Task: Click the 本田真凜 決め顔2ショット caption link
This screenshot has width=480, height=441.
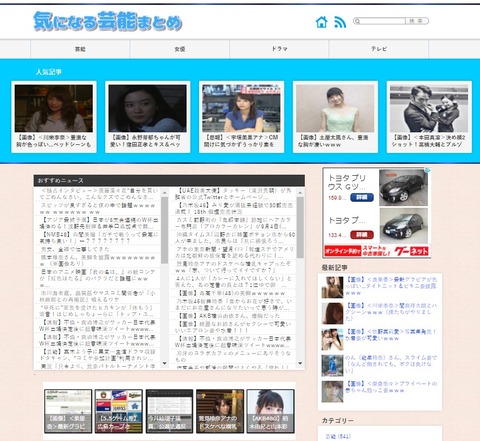Action: [x=428, y=141]
